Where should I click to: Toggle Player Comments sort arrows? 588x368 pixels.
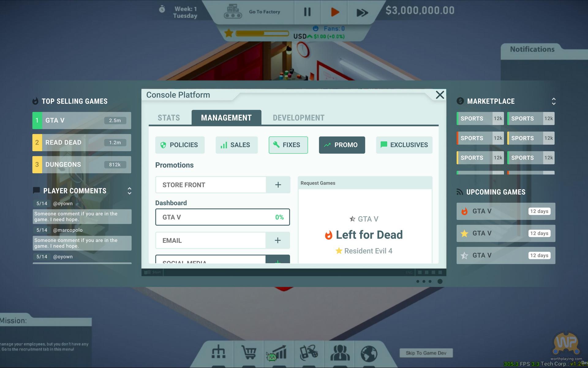(129, 191)
